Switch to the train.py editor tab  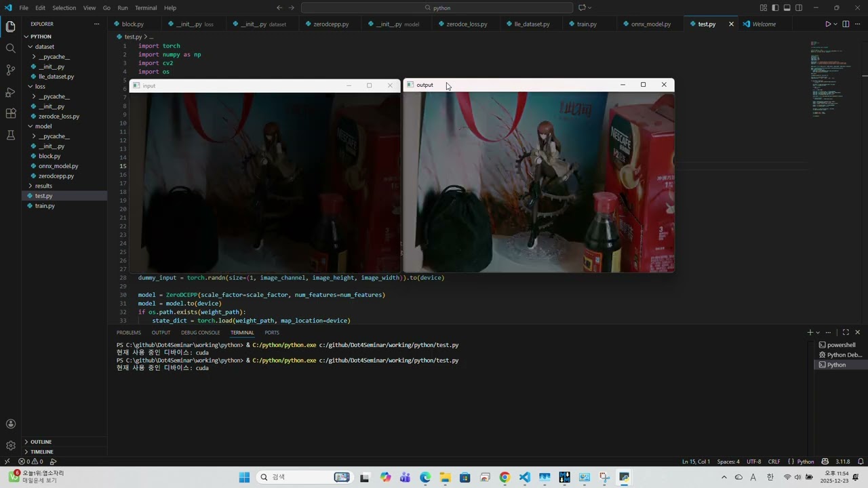click(x=587, y=24)
